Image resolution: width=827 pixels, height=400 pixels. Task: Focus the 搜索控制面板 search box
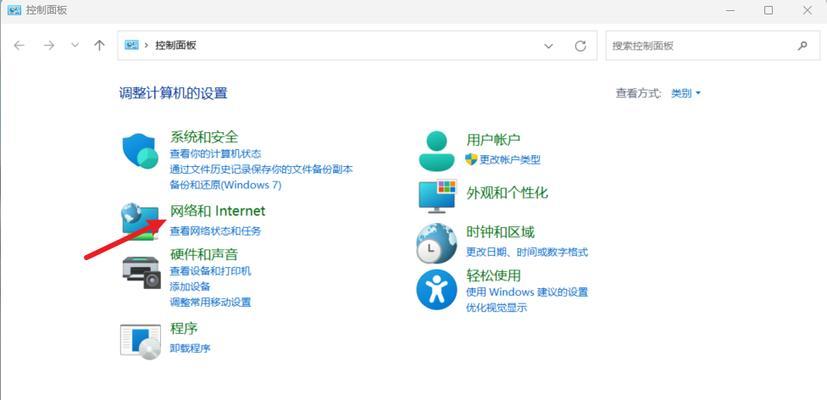(x=713, y=46)
